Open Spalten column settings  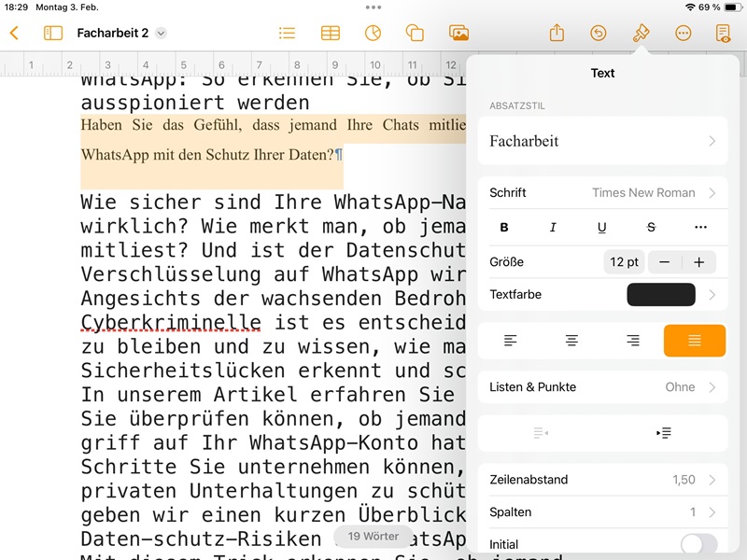[602, 511]
